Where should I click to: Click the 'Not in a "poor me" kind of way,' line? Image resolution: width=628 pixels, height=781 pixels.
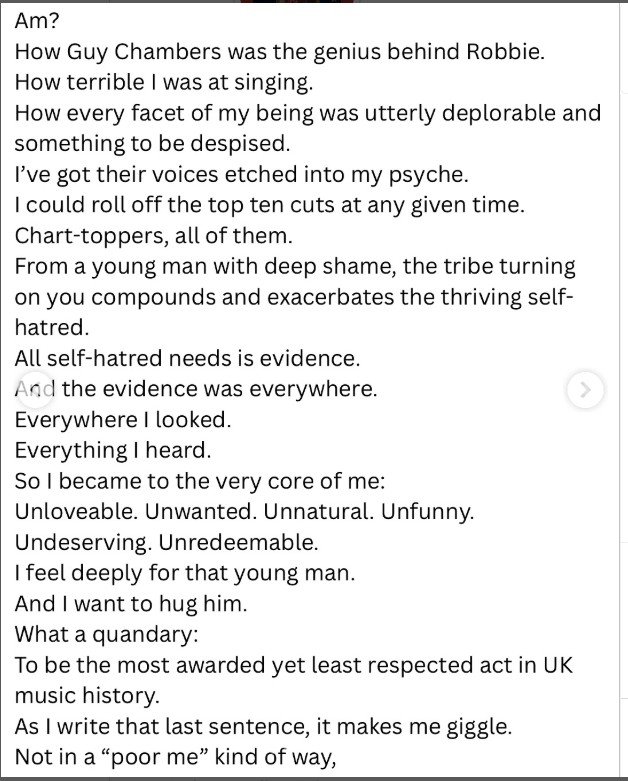point(176,758)
